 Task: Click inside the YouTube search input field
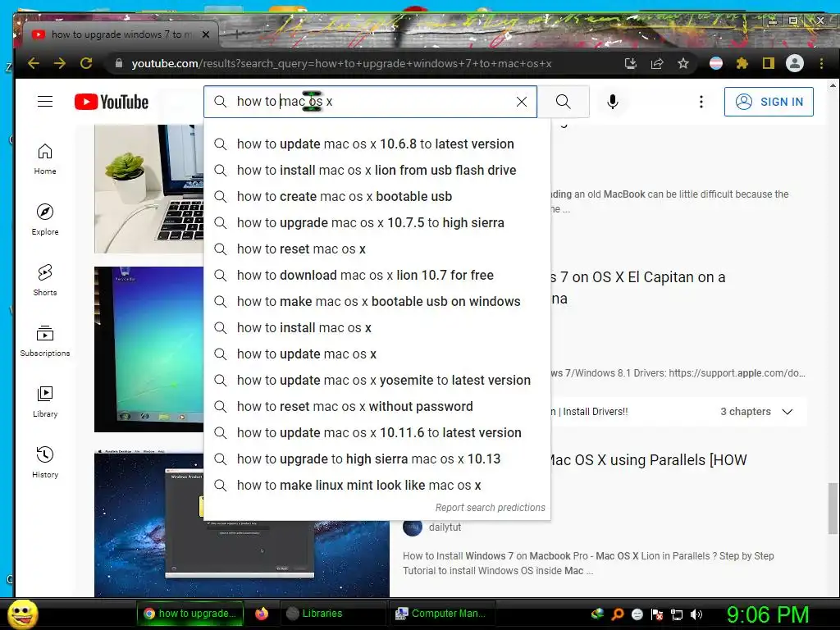coord(370,102)
